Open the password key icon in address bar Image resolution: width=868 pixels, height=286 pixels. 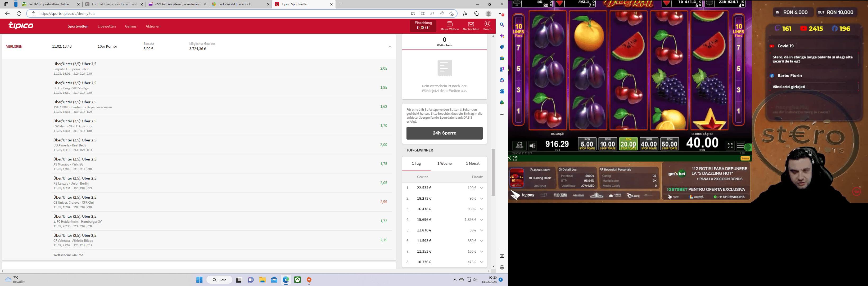[x=432, y=14]
